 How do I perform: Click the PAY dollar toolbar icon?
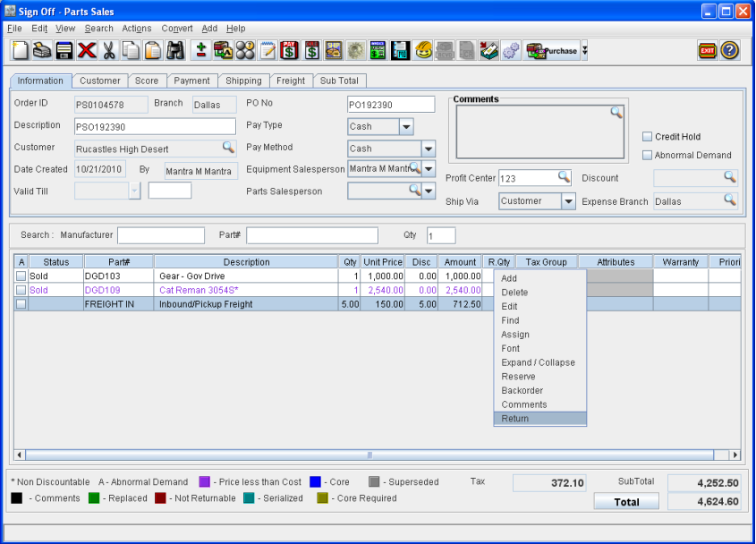pos(289,50)
